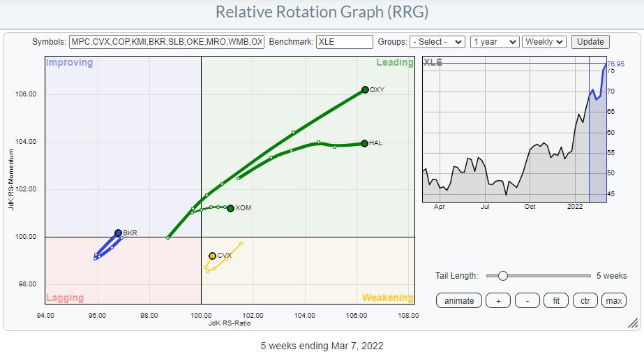The width and height of the screenshot is (644, 352).
Task: Open the 1 year range dropdown
Action: [x=494, y=42]
